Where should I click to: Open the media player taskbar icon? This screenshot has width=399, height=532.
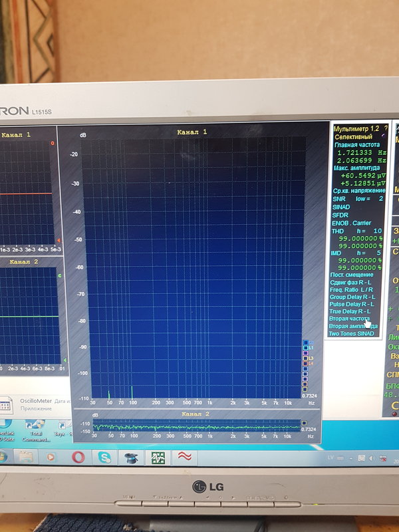point(51,457)
